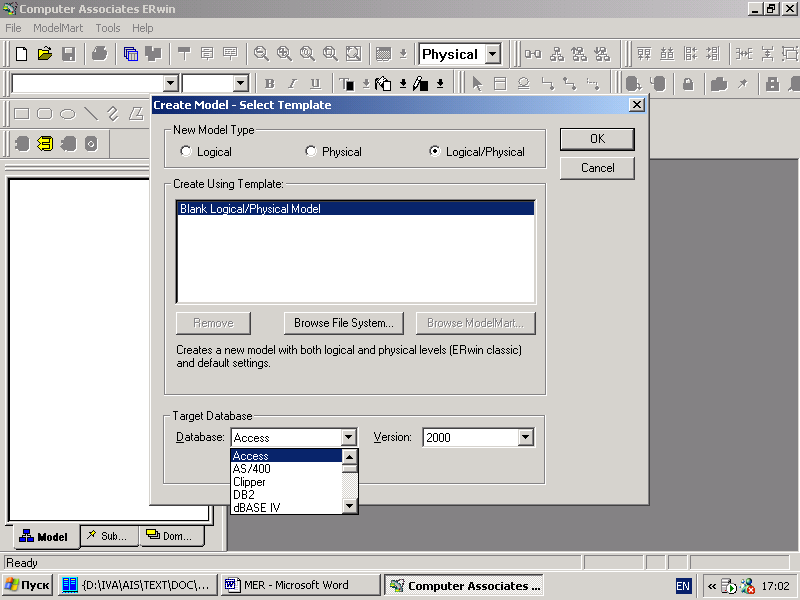Select the pointer arrow tool
Viewport: 800px width, 600px height.
tap(477, 84)
